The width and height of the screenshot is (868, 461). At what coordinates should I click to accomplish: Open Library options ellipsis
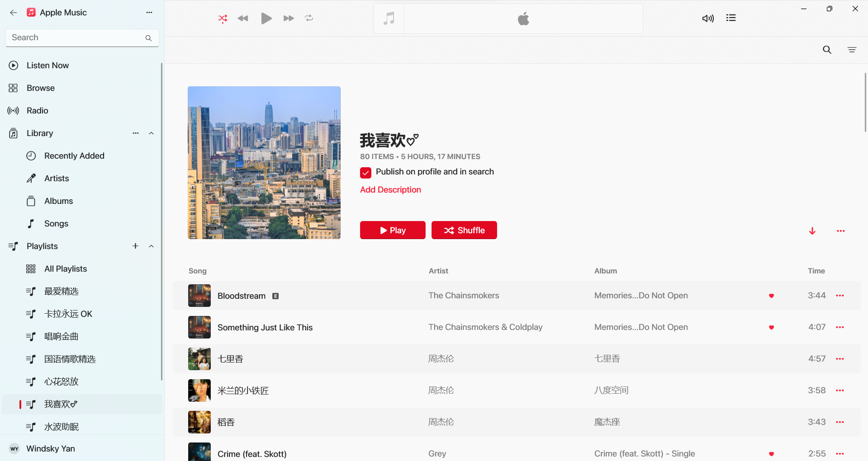136,133
